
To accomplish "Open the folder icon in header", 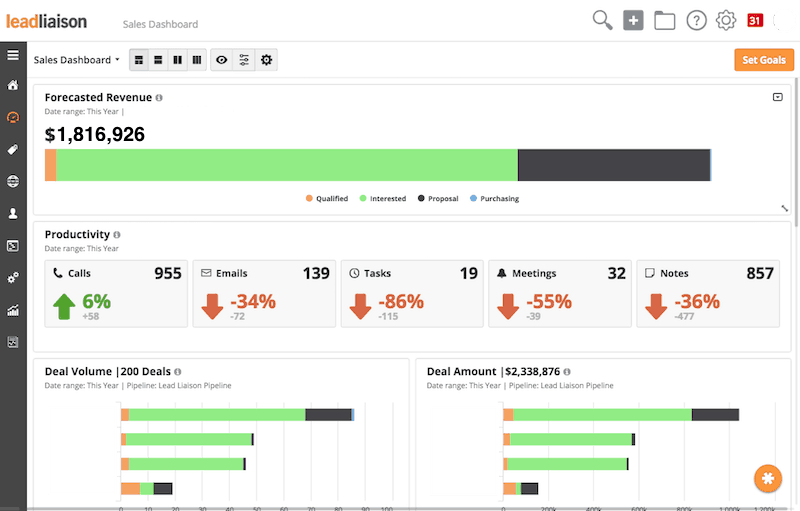I will tap(665, 21).
